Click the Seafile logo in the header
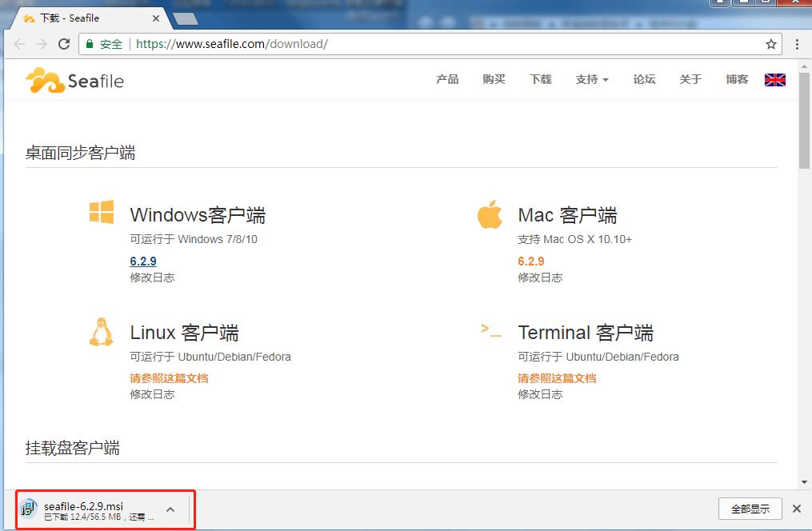Image resolution: width=812 pixels, height=531 pixels. [74, 80]
